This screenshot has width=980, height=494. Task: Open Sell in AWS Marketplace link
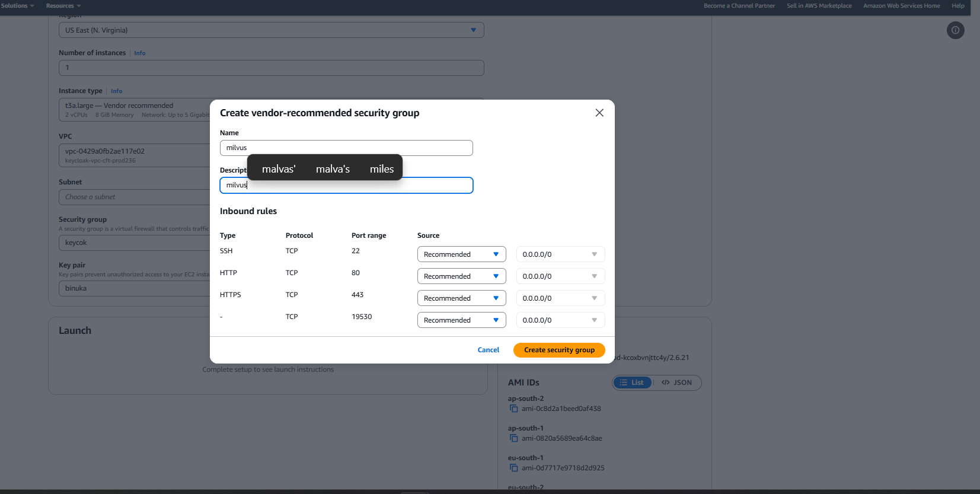click(819, 6)
